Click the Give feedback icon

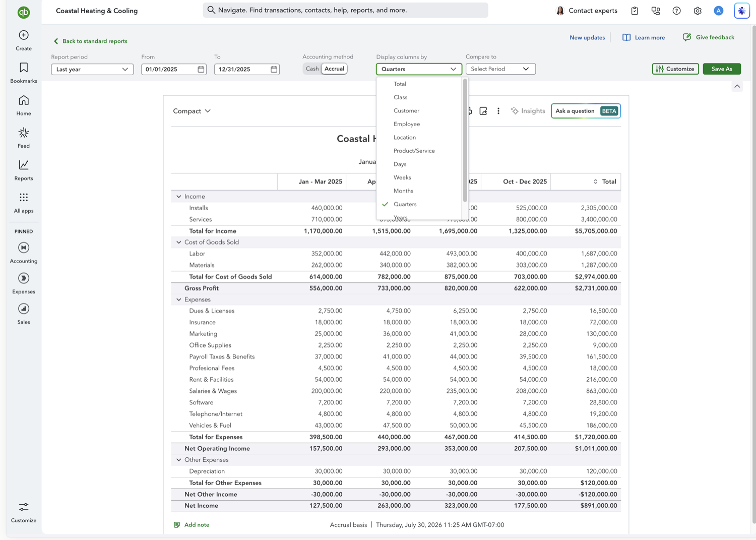pos(687,37)
